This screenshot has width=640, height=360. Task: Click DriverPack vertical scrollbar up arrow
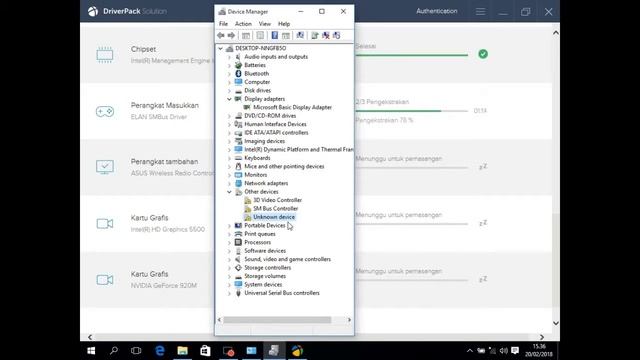[556, 33]
